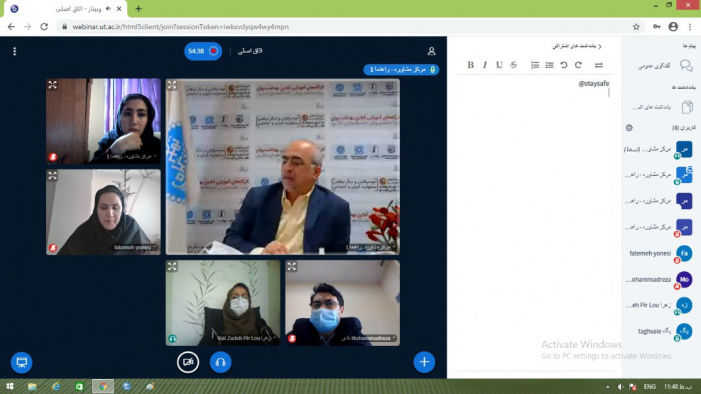Open the blue plus actions menu
This screenshot has width=701, height=394.
click(x=424, y=362)
